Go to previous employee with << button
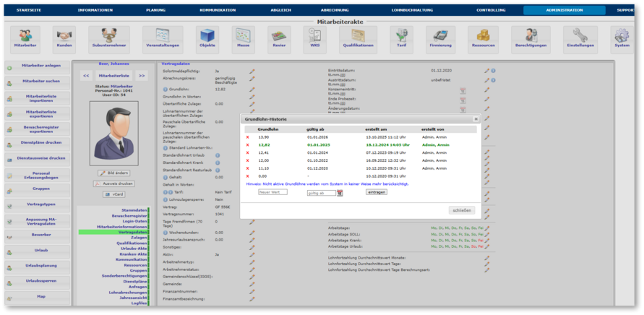Viewport: 644px width, 315px height. pyautogui.click(x=85, y=75)
